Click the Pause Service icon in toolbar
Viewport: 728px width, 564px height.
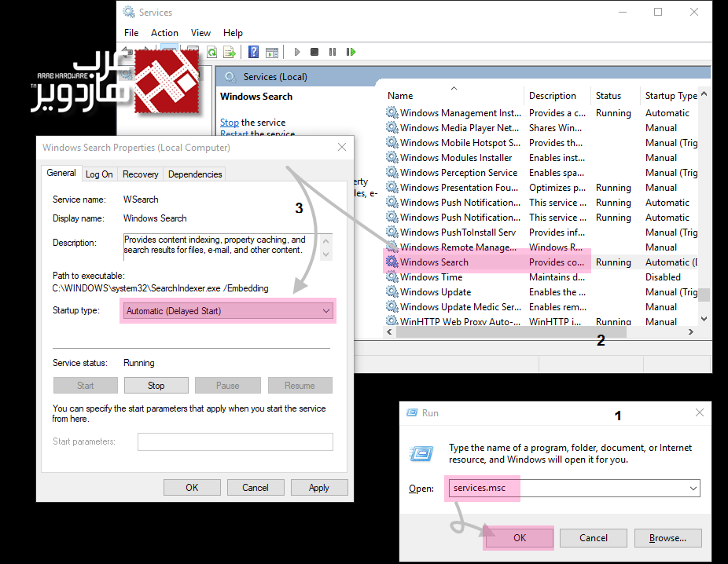(x=333, y=52)
